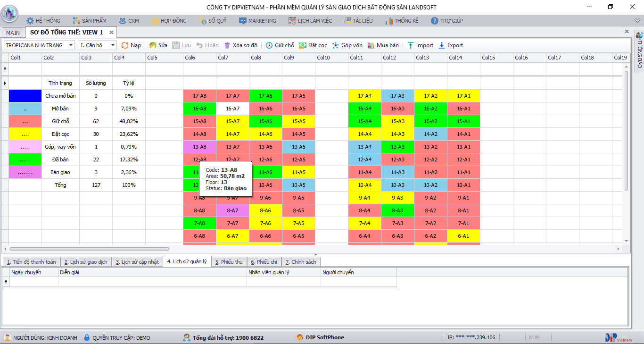Click the vertical scrollbar of the grid
Viewport: 644px width, 344px height.
pos(627,131)
